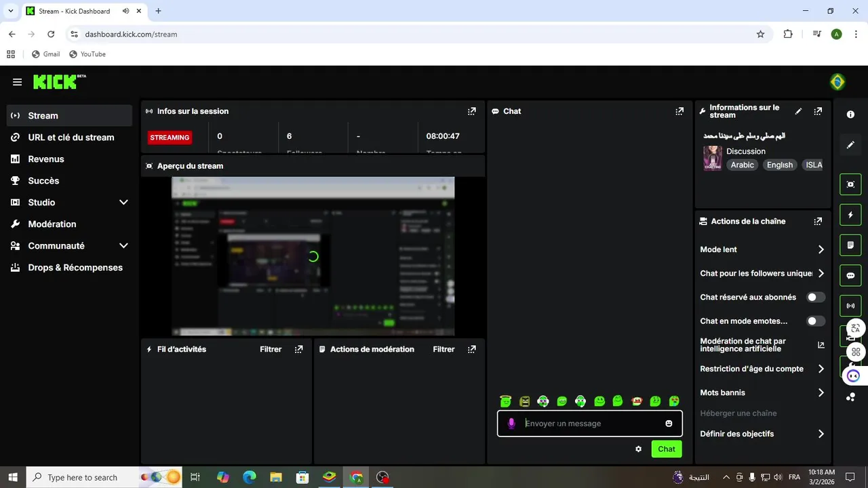Click the red STREAMING status badge
The height and width of the screenshot is (488, 868).
coord(170,137)
